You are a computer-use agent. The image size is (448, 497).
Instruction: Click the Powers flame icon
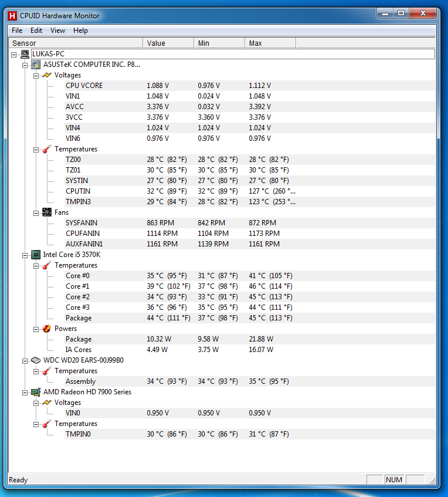coord(47,329)
